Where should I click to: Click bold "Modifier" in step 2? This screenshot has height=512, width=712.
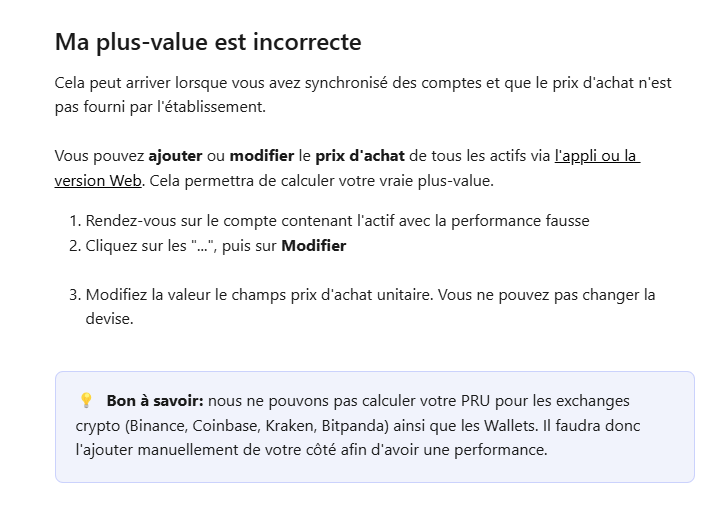(314, 245)
